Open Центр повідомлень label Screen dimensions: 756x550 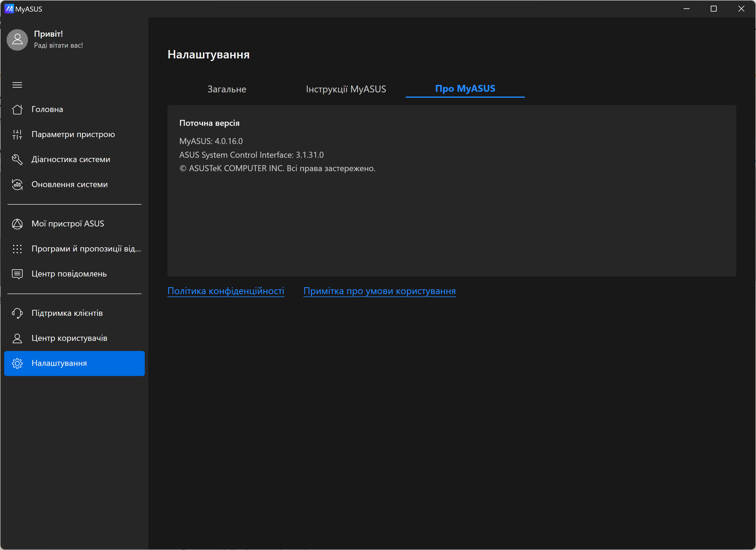69,274
